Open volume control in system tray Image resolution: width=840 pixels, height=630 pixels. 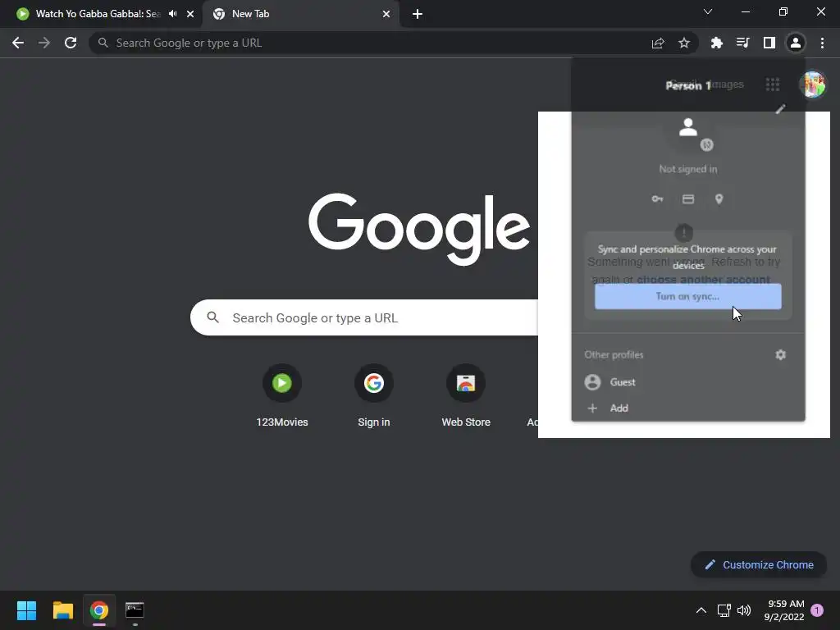point(744,610)
